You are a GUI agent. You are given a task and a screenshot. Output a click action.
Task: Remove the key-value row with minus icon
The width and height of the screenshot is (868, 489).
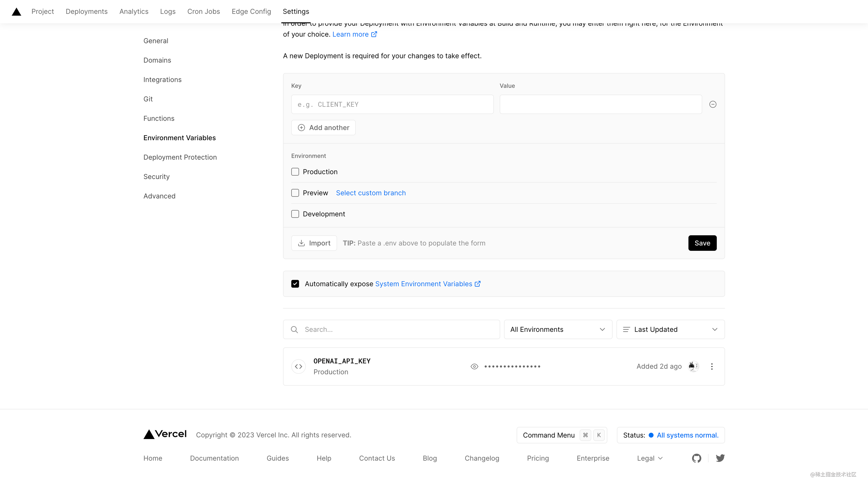713,104
